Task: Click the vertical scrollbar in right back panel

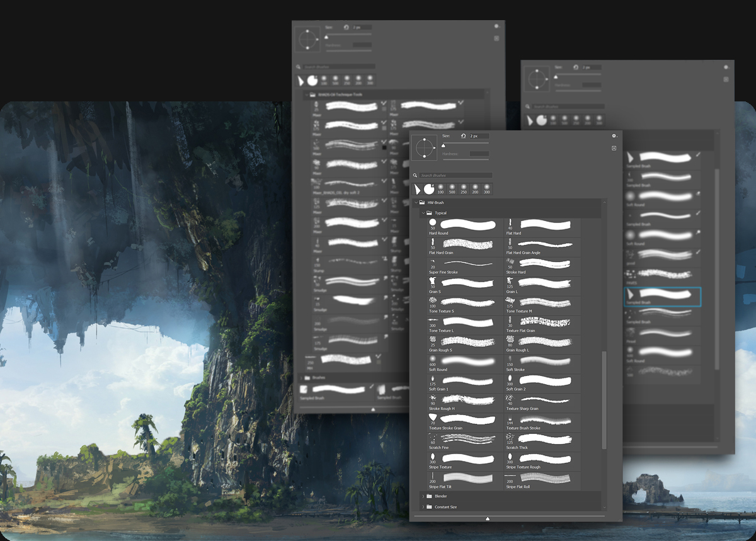Action: 717,271
